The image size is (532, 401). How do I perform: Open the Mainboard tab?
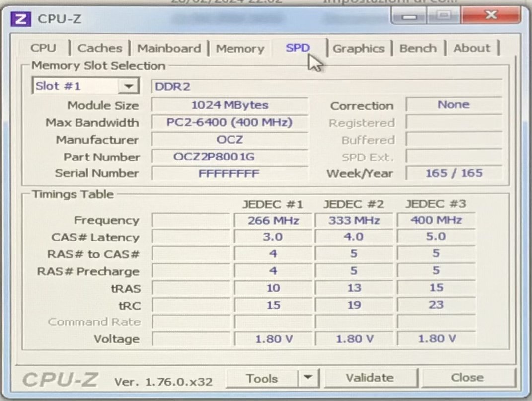pyautogui.click(x=169, y=48)
